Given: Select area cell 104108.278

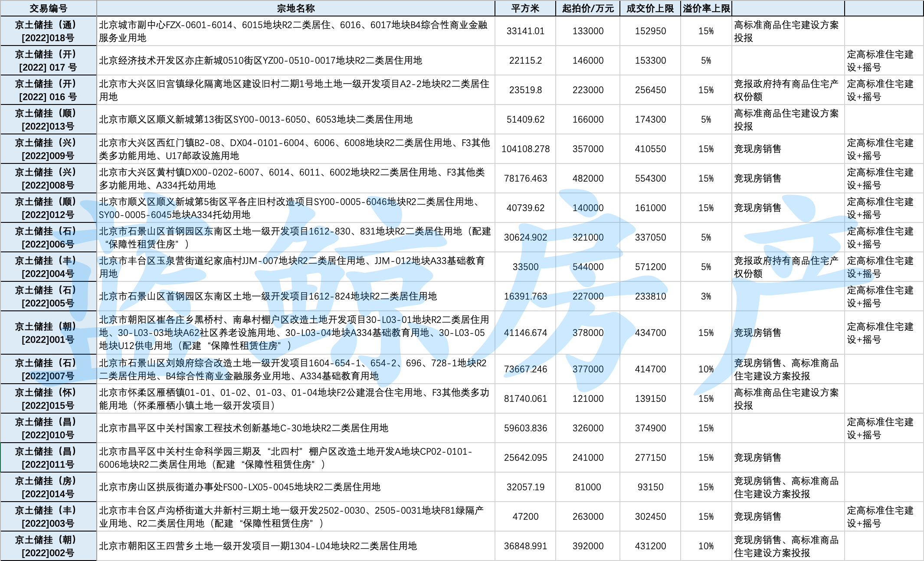Looking at the screenshot, I should [x=525, y=149].
